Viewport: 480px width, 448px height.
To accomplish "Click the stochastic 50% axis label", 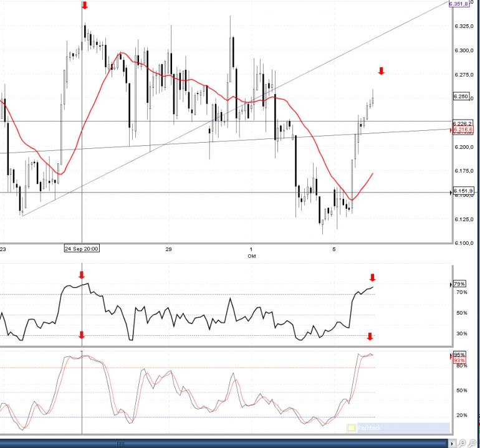I will (462, 391).
